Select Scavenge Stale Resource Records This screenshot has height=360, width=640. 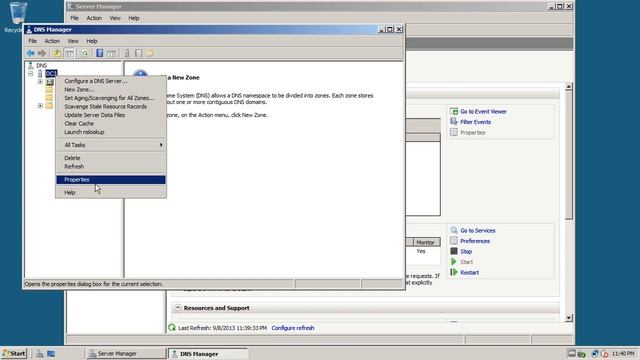tap(111, 107)
